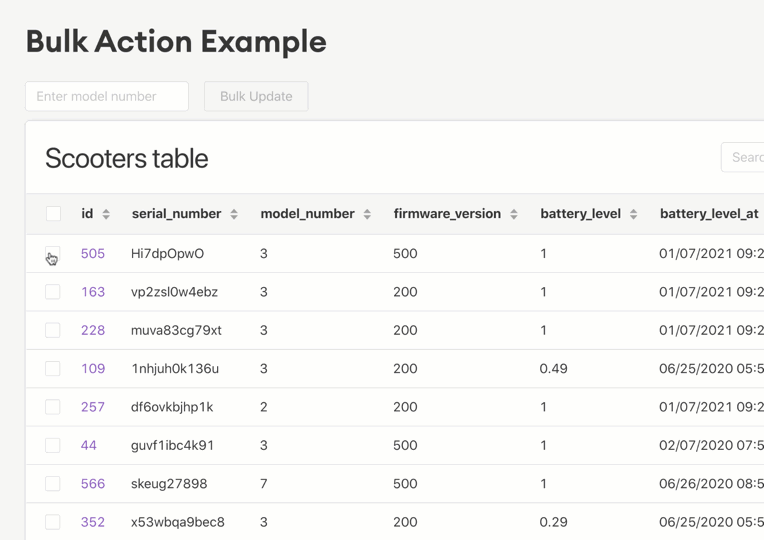Click the table Search box
This screenshot has width=764, height=540.
pyautogui.click(x=745, y=157)
